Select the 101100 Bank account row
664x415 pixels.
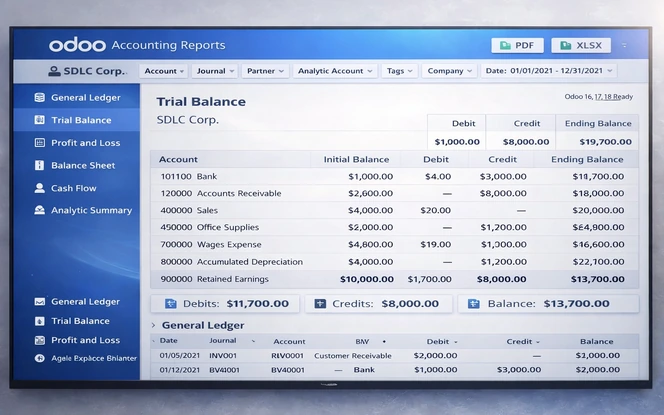[x=394, y=176]
